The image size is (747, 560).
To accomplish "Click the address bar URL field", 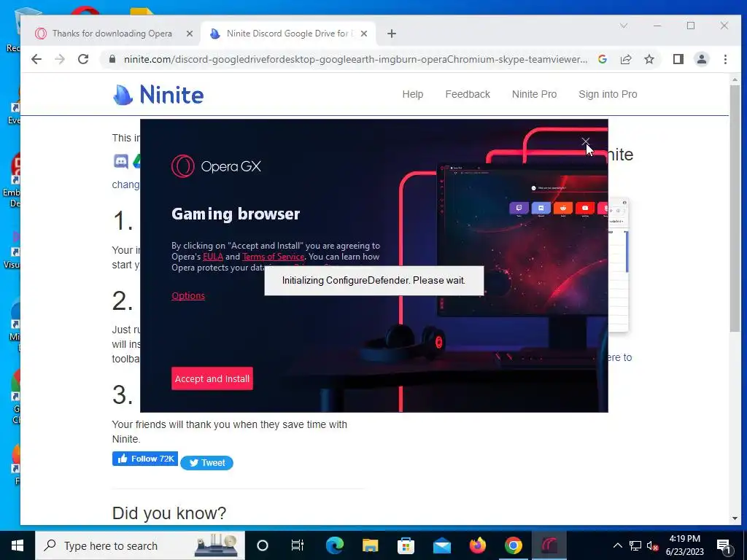I will tap(355, 59).
